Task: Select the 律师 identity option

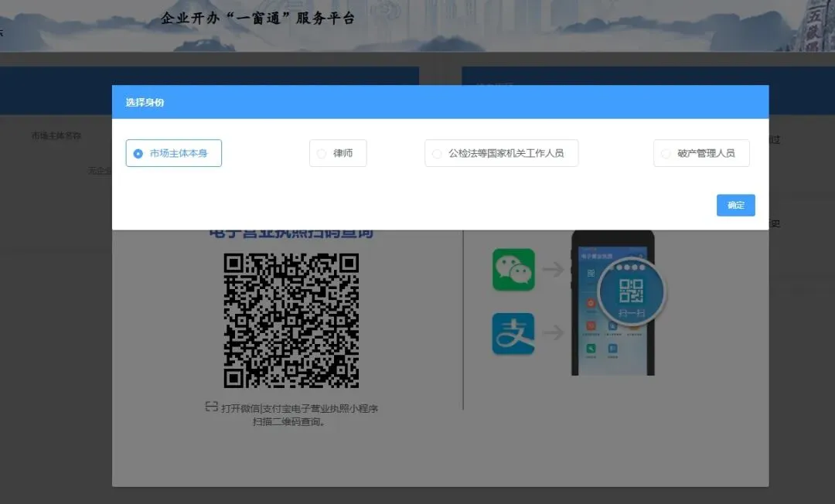Action: click(338, 153)
